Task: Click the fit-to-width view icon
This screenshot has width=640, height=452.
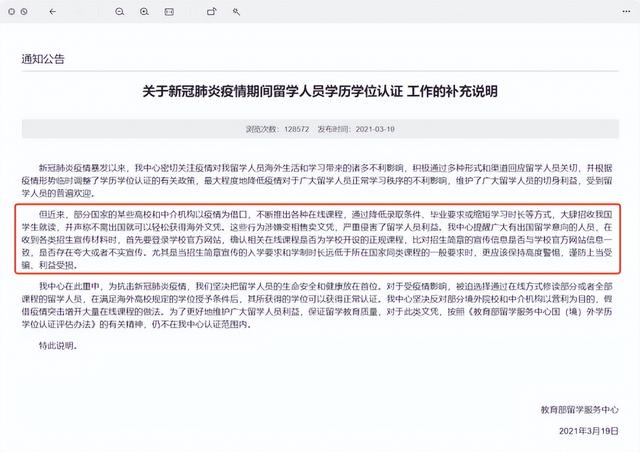Action: tap(168, 13)
